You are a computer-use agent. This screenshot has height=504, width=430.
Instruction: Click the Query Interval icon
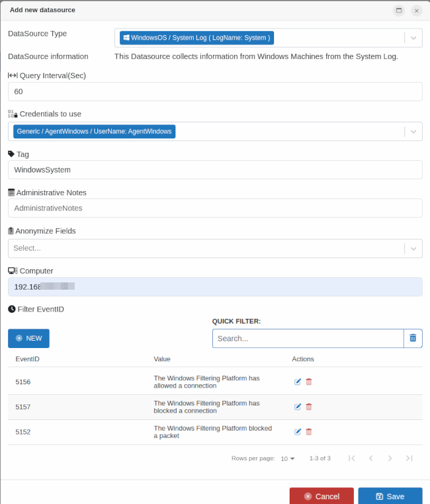[13, 75]
